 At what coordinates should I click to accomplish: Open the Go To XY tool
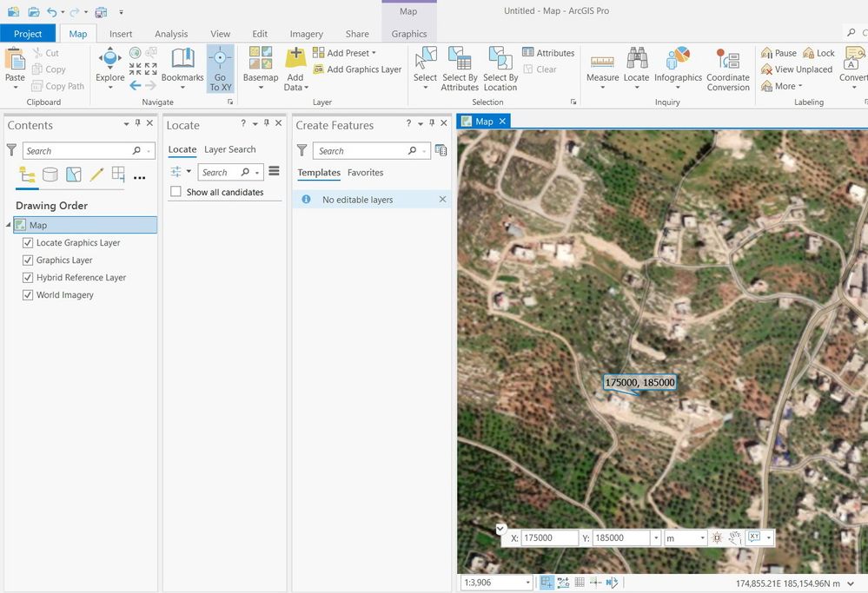tap(220, 69)
